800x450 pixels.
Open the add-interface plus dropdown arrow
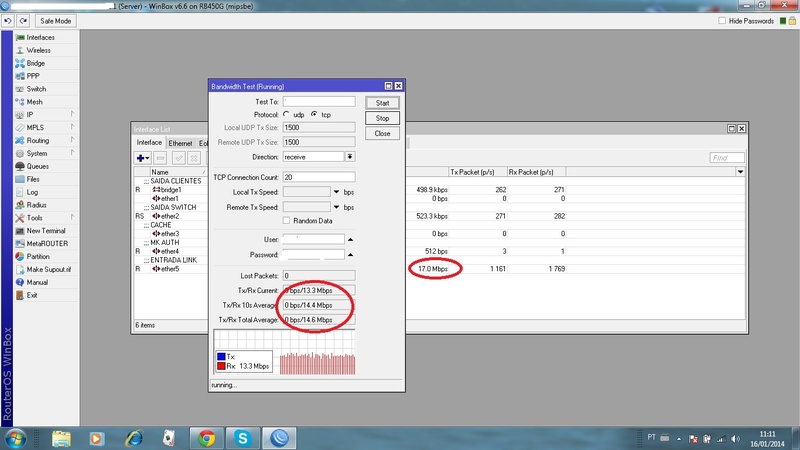147,158
